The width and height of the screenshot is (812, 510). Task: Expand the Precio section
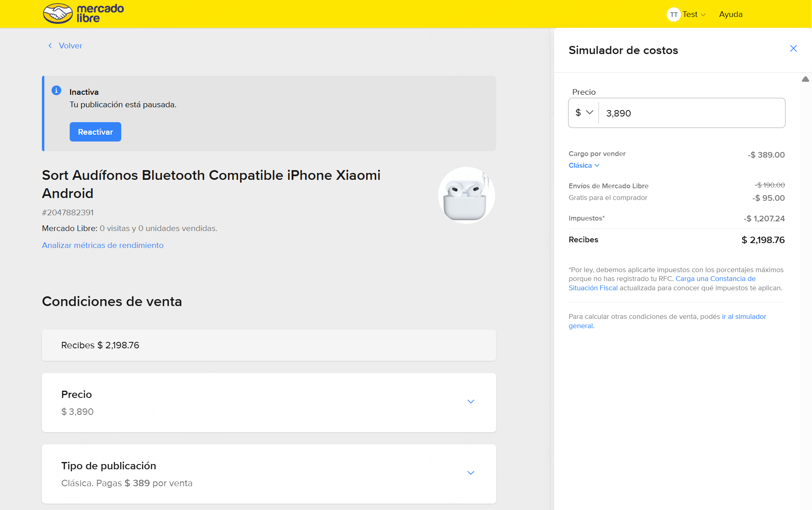470,402
